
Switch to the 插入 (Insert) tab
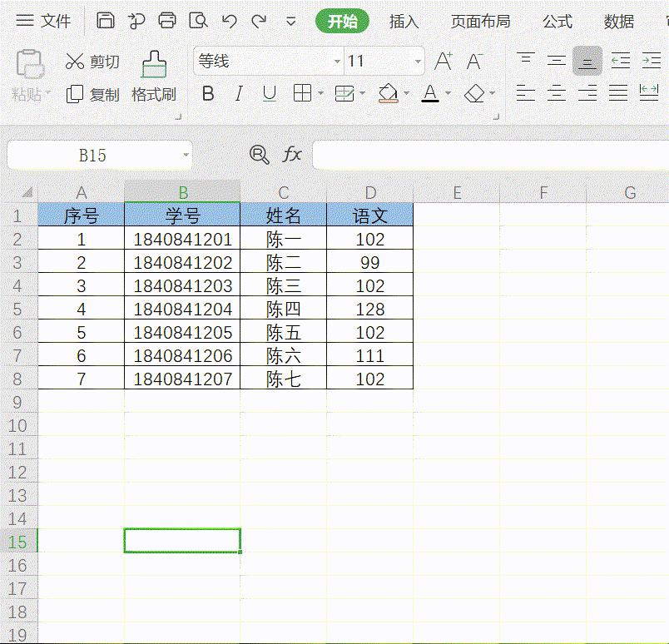pos(404,22)
